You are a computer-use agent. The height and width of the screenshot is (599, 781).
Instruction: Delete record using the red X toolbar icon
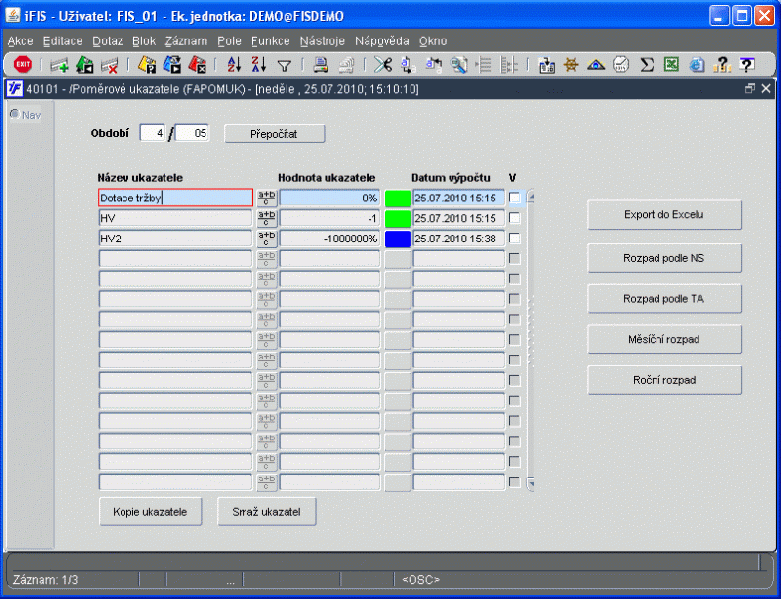(110, 65)
